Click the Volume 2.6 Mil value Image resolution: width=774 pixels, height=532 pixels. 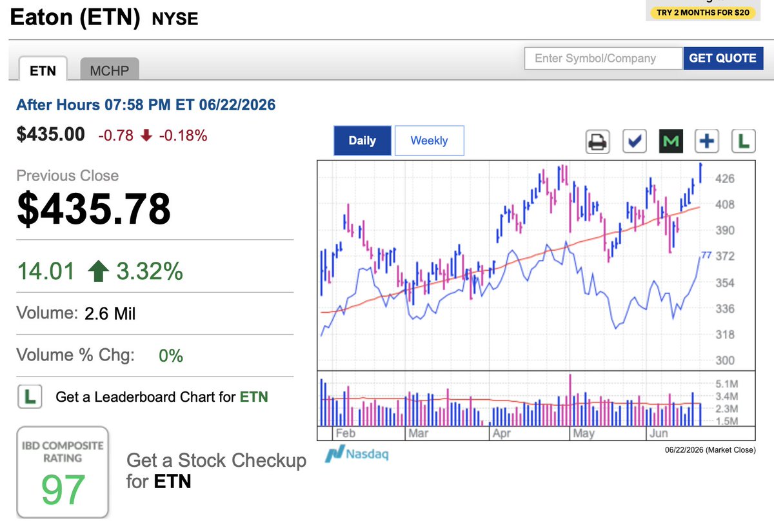point(110,314)
